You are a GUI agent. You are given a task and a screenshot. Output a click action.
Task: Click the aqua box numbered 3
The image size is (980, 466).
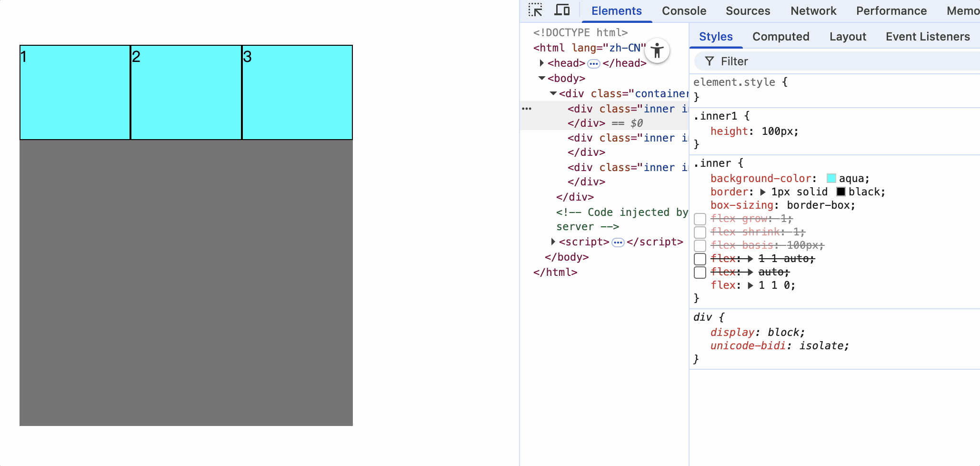(x=297, y=92)
